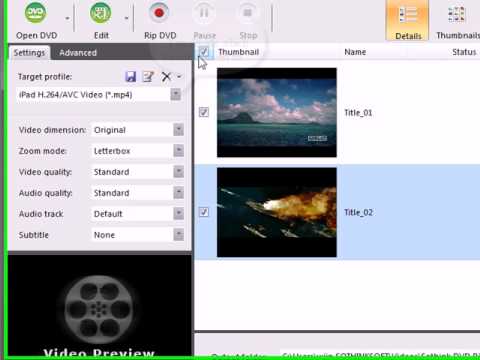Uncheck the Title_02 checkbox
This screenshot has height=360, width=480.
pos(204,212)
